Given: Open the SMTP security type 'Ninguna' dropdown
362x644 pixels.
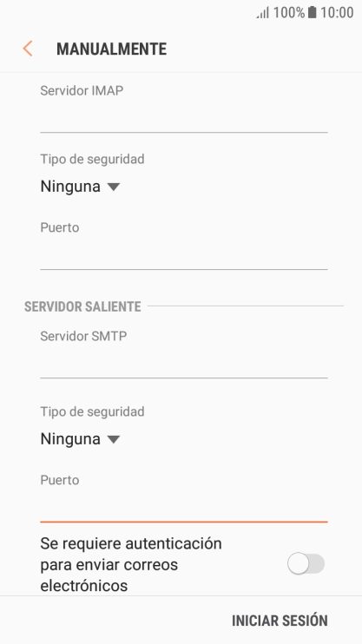Looking at the screenshot, I should pyautogui.click(x=80, y=439).
